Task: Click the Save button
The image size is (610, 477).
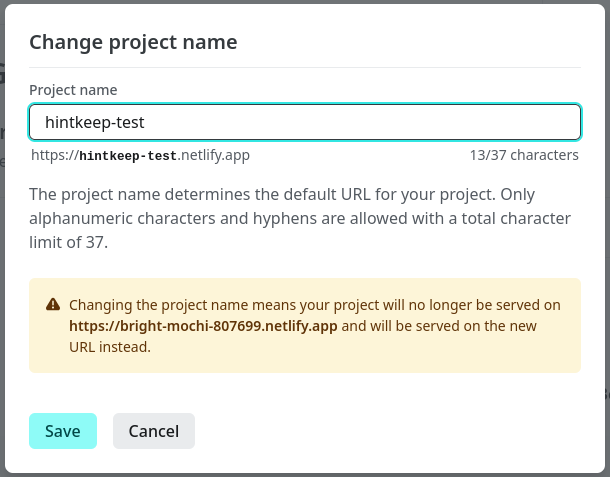Action: (x=63, y=431)
